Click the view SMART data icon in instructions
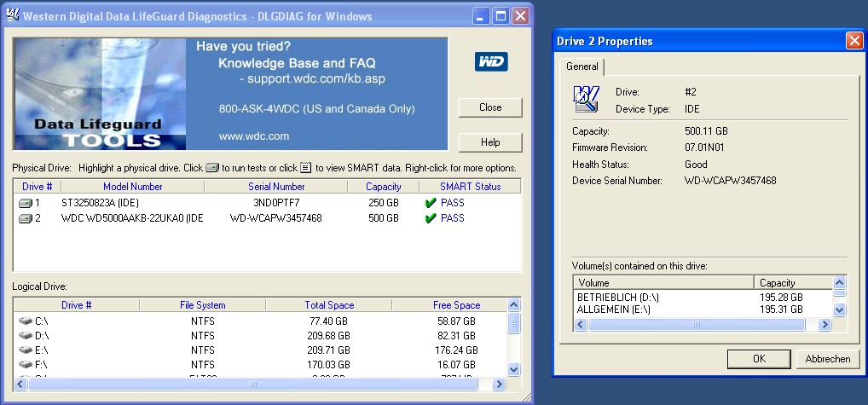 click(x=306, y=168)
